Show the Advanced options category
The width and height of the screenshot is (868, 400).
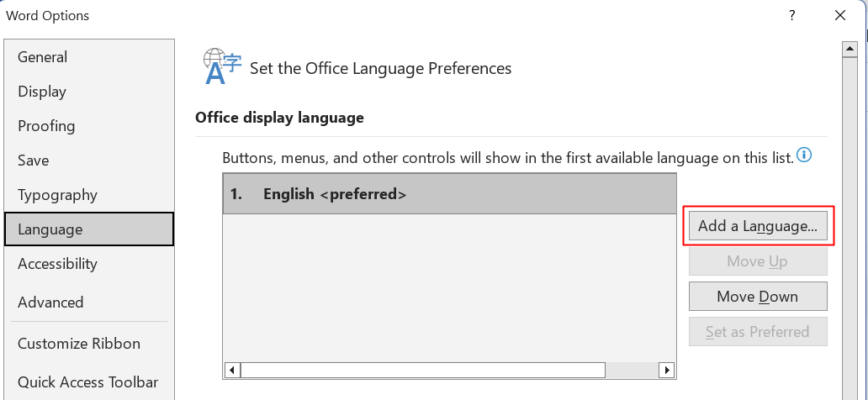[50, 303]
